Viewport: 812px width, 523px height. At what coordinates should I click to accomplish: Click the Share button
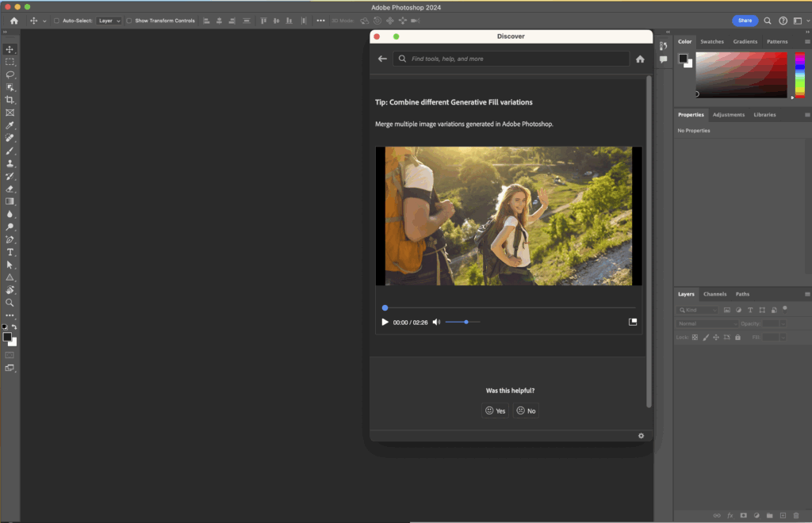[745, 21]
